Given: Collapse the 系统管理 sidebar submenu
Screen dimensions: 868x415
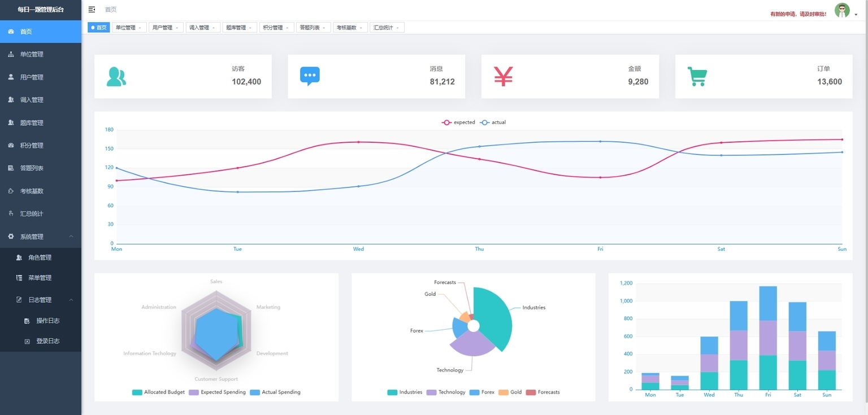Looking at the screenshot, I should pos(71,237).
